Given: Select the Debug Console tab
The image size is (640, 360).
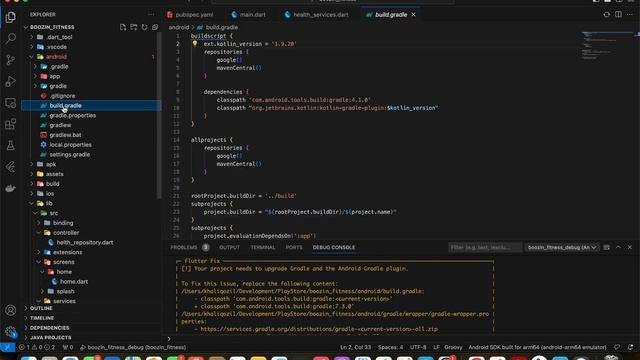Looking at the screenshot, I should (x=334, y=247).
